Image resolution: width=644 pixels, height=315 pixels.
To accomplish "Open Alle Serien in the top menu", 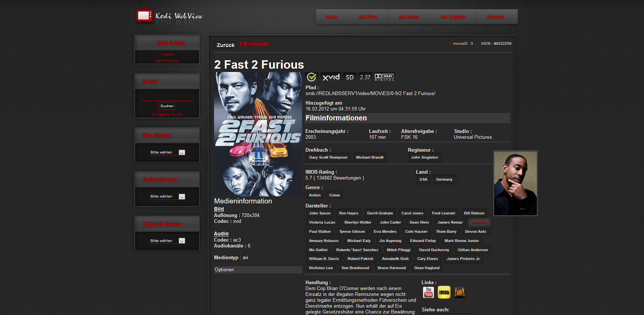I will tap(409, 17).
